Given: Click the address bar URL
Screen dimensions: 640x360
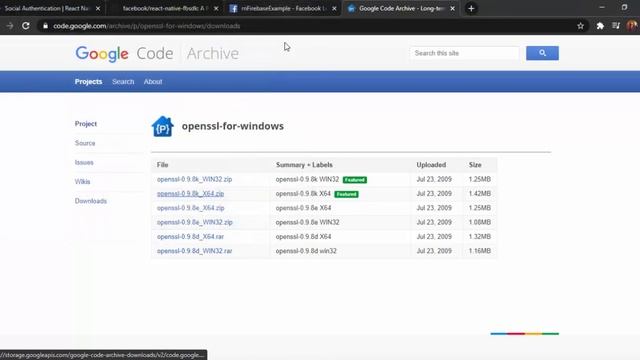Looking at the screenshot, I should [147, 26].
